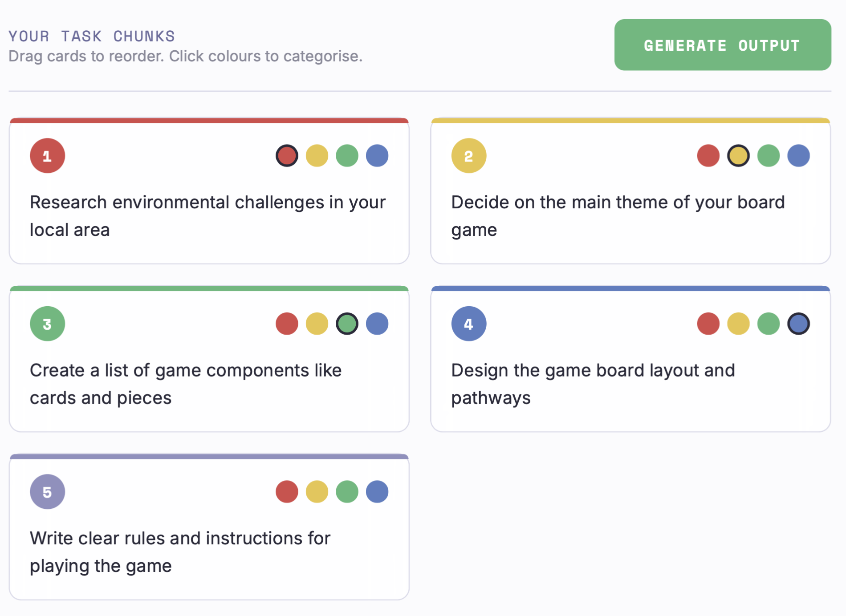Screen dimensions: 846x616
Task: Select green category on the Research environmental challenges card
Action: click(x=347, y=155)
